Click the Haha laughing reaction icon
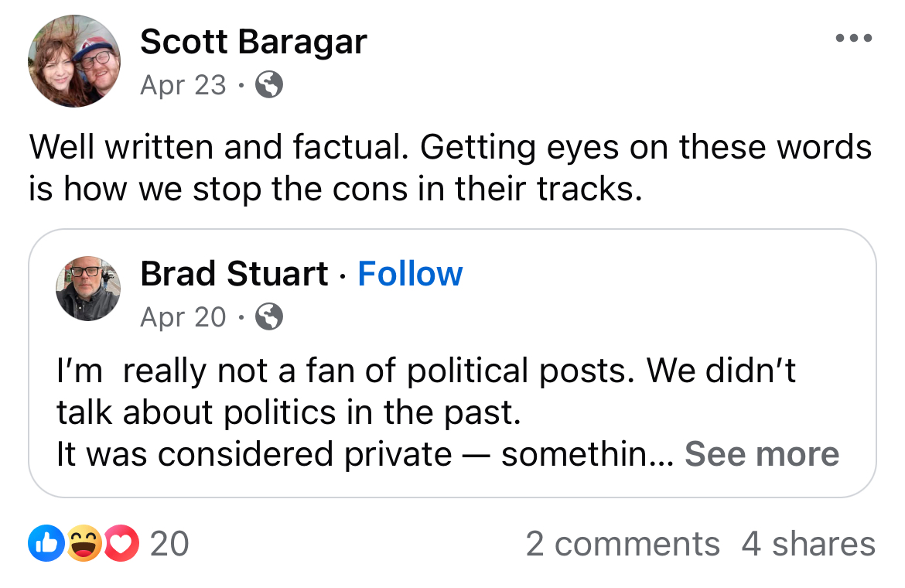Viewport: 905px width, 588px height. 82,544
